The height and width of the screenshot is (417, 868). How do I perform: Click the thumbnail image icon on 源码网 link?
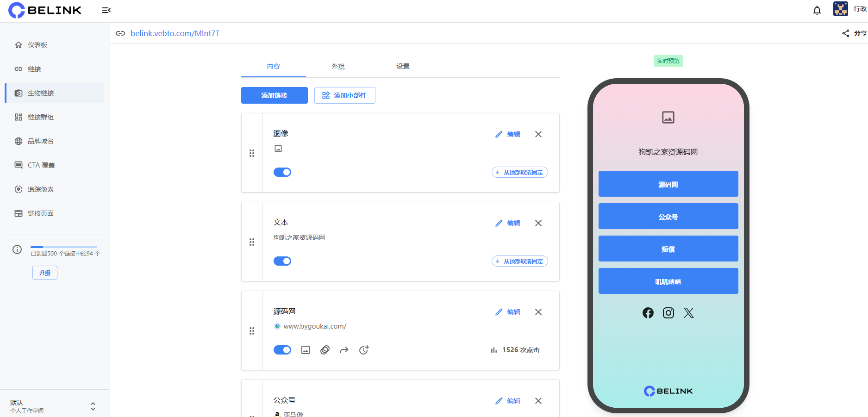point(306,350)
